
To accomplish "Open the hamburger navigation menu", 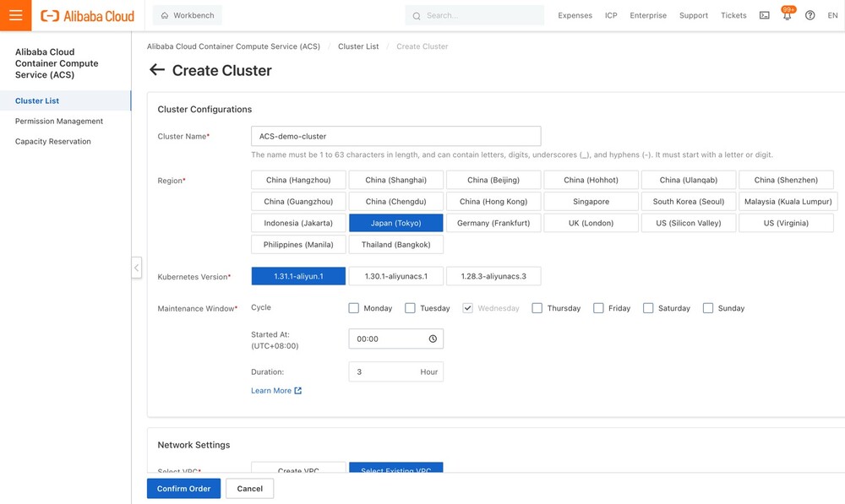I will 15,15.
